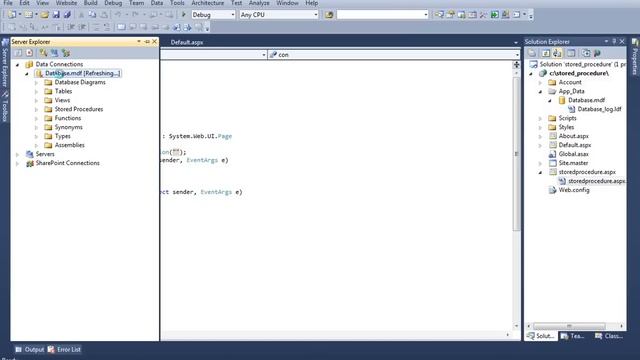Toggle auto-hide pin on Solution Explorer
The image size is (640, 360).
click(614, 42)
